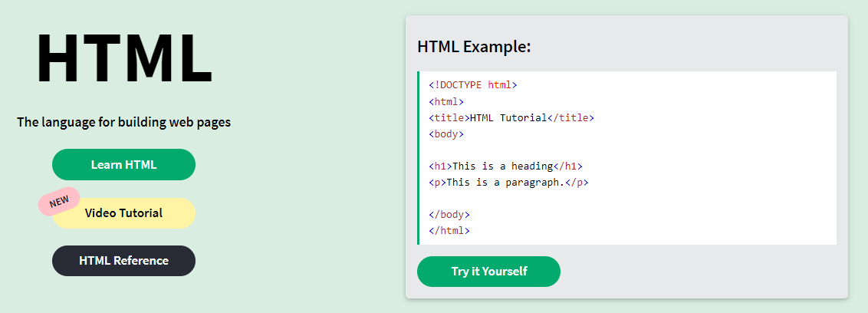Click the opening <h1> tag

click(x=441, y=166)
